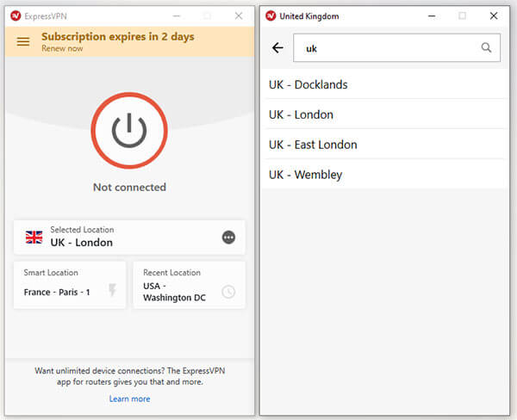Image resolution: width=517 pixels, height=420 pixels.
Task: Minimize the ExpressVPN main window
Action: tap(177, 15)
